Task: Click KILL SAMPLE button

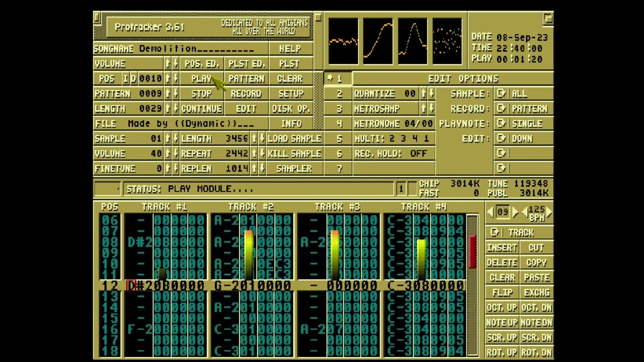Action: click(294, 154)
